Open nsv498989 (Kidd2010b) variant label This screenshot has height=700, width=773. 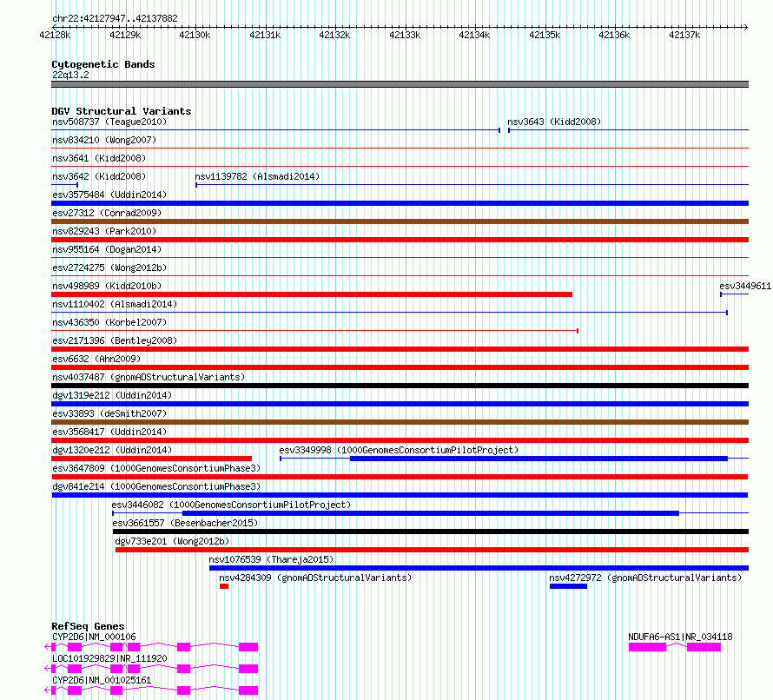tap(107, 286)
